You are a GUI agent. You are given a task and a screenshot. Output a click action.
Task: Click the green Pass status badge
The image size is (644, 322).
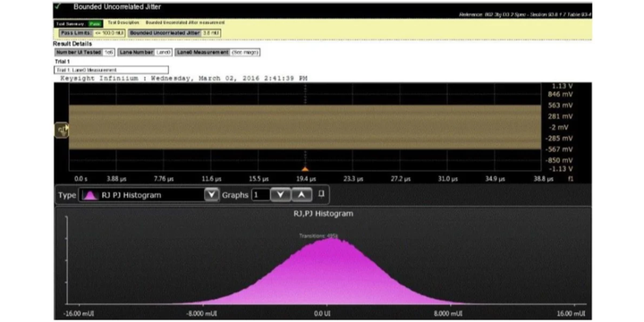pyautogui.click(x=96, y=24)
